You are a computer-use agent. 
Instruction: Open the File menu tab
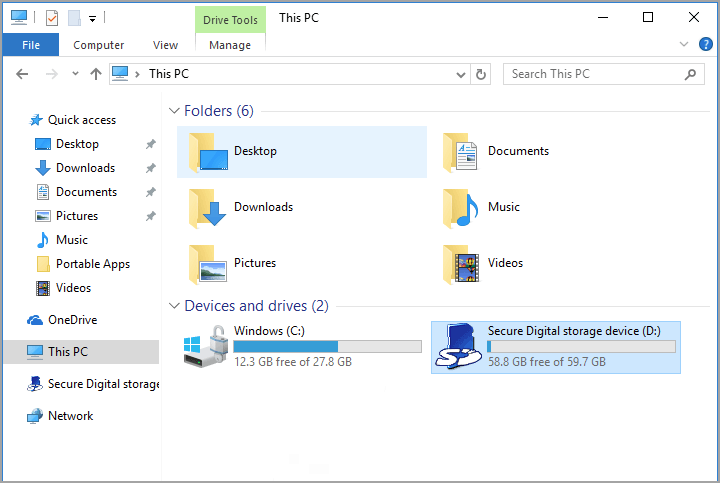pos(30,45)
